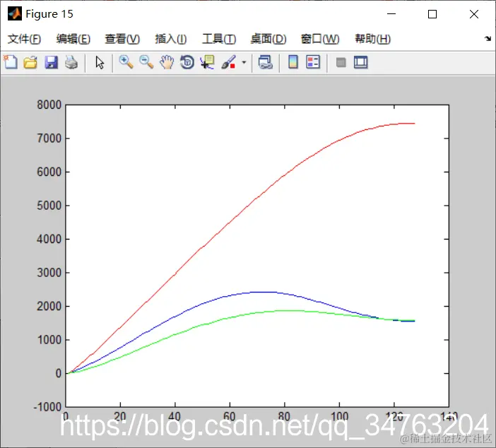
Task: Click the dock figure arrow at menu bar end
Action: click(488, 39)
